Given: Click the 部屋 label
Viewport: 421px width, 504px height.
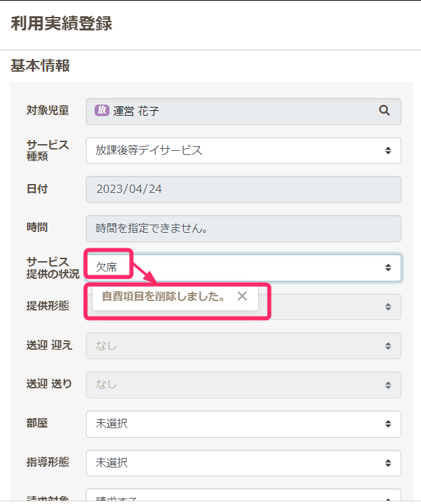Looking at the screenshot, I should [x=37, y=423].
